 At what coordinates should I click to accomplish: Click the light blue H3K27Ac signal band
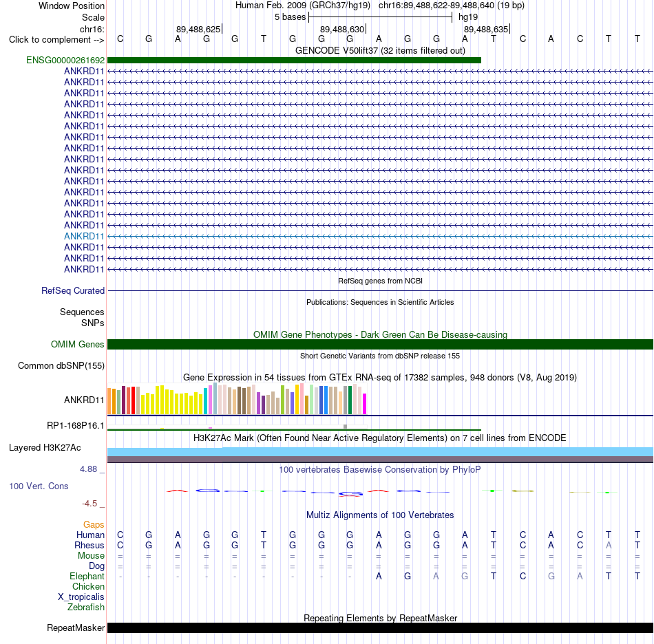tap(381, 452)
